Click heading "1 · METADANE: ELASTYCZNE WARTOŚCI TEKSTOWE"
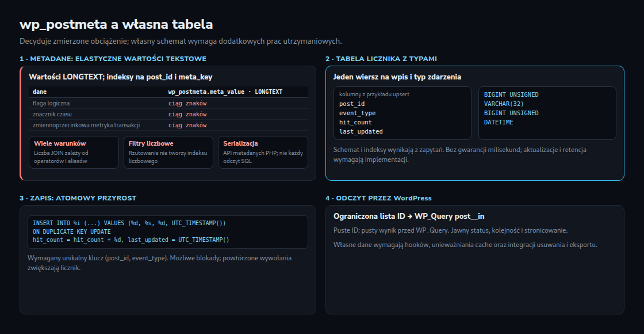The image size is (644, 334). pyautogui.click(x=113, y=59)
